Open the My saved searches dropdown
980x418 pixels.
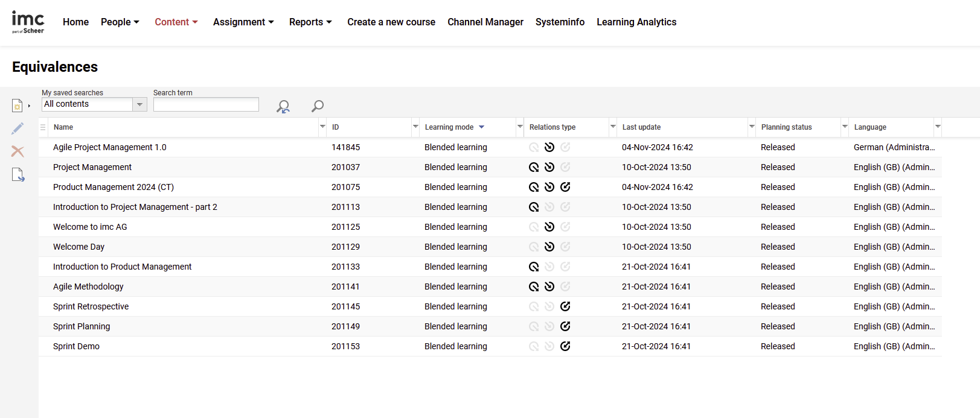(139, 104)
